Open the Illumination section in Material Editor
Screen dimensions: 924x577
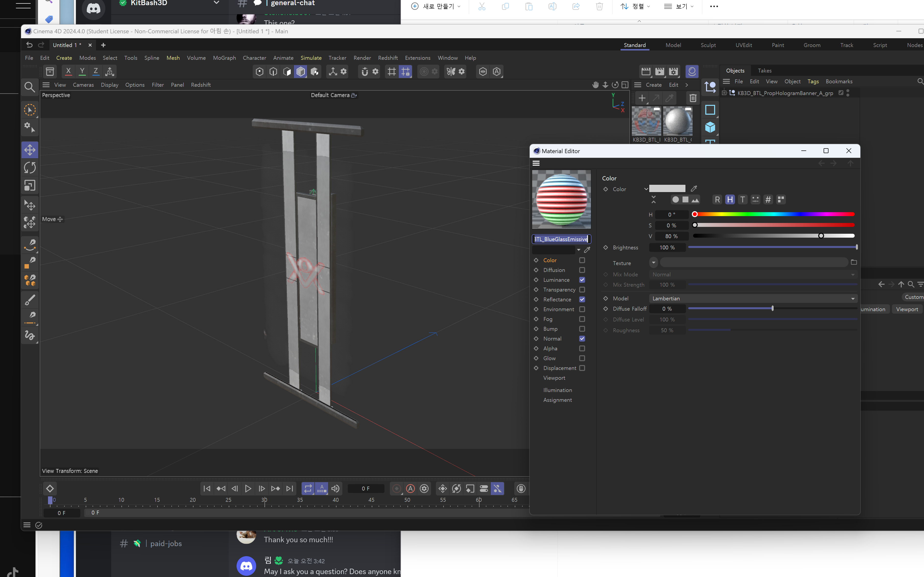click(x=557, y=390)
